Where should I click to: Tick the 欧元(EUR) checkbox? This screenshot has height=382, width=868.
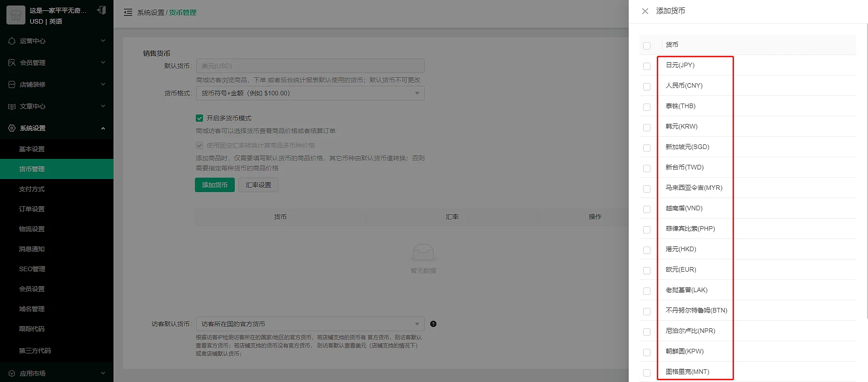click(x=647, y=271)
